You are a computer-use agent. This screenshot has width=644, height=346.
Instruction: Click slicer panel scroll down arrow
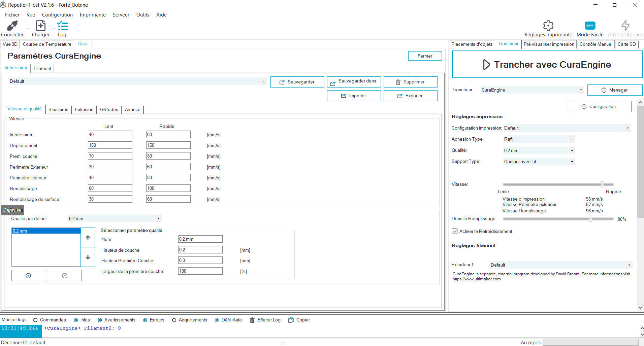(x=640, y=307)
